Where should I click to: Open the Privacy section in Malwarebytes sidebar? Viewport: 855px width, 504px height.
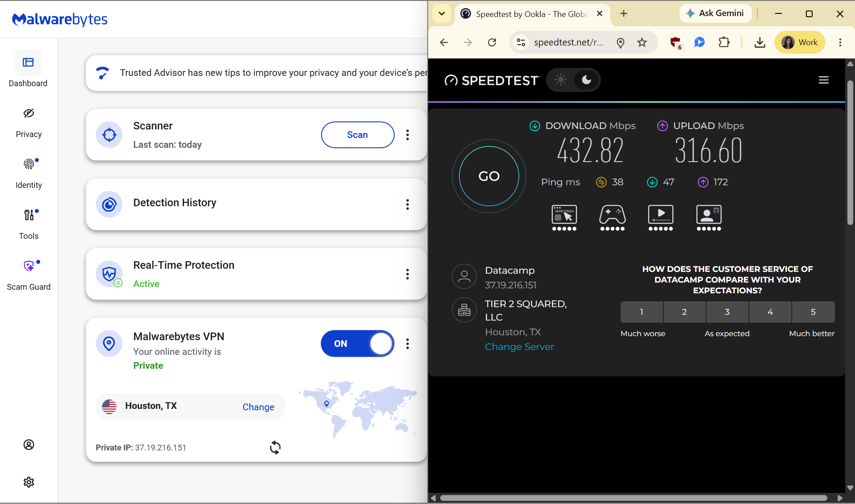tap(29, 123)
